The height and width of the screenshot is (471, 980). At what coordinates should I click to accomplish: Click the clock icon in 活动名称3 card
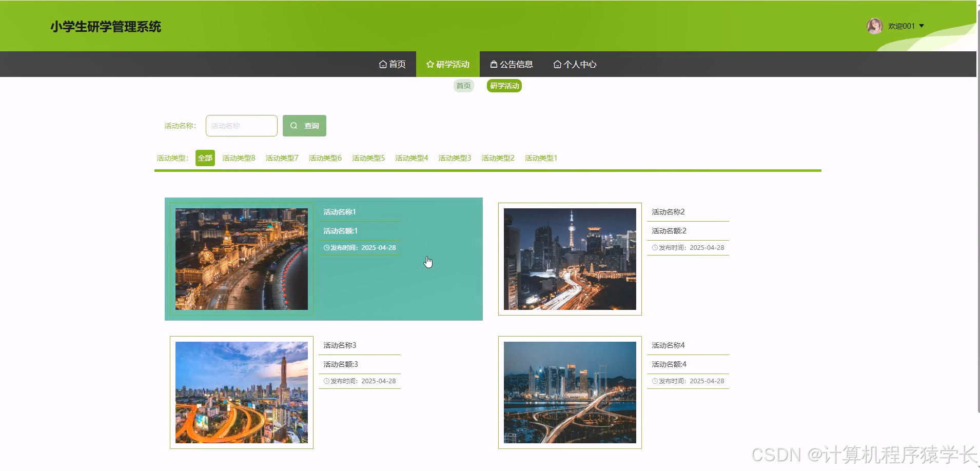point(326,381)
